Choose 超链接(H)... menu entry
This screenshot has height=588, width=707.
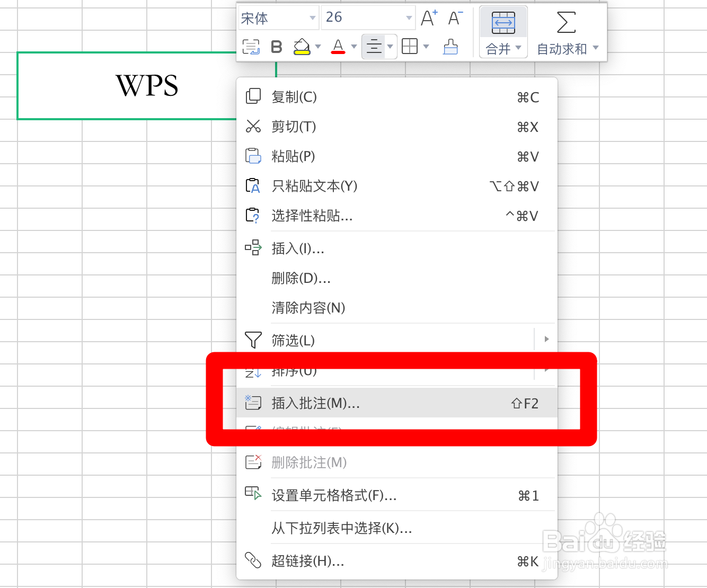[397, 561]
